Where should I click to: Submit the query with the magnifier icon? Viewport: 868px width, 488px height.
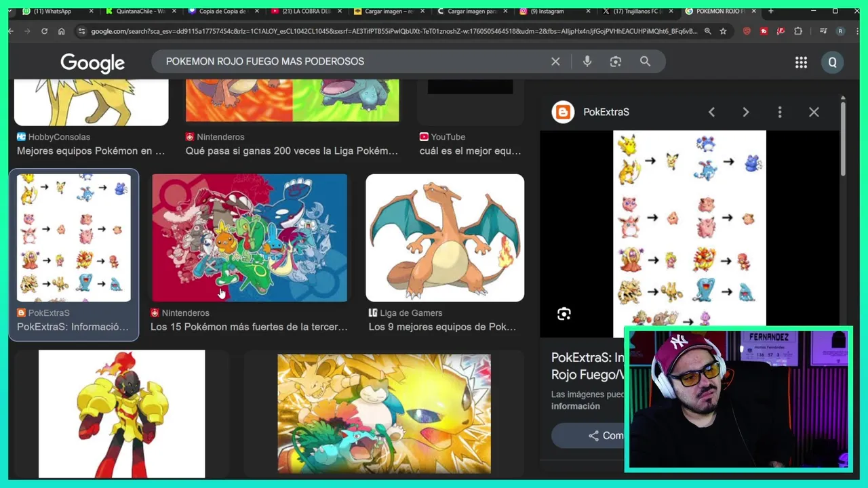[645, 62]
